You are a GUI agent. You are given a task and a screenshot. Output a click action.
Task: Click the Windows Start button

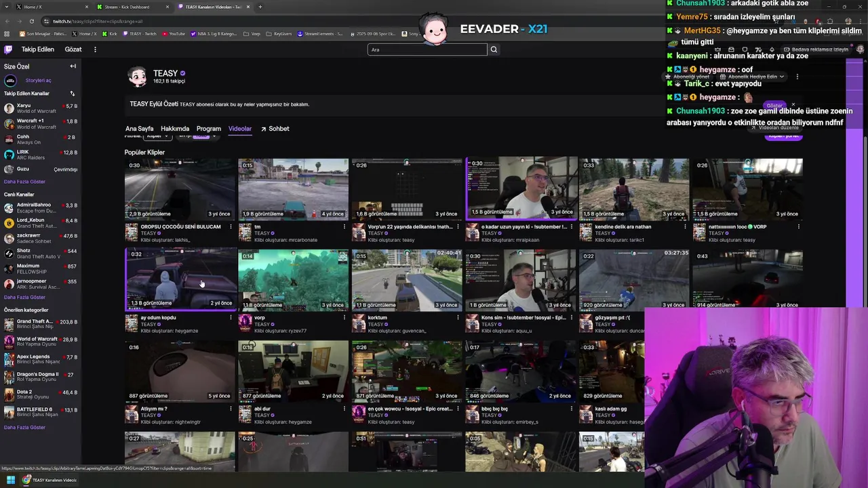[10, 480]
